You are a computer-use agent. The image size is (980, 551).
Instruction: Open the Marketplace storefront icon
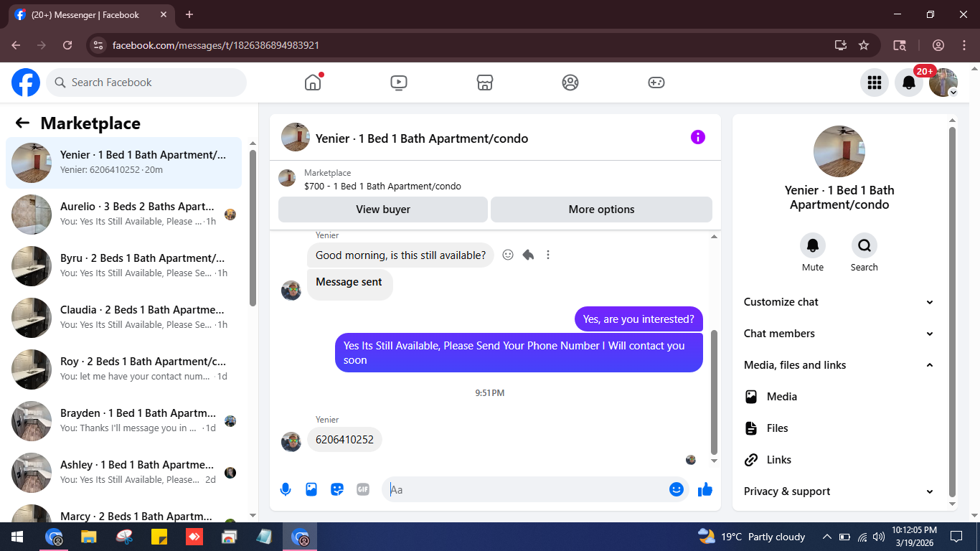tap(485, 83)
